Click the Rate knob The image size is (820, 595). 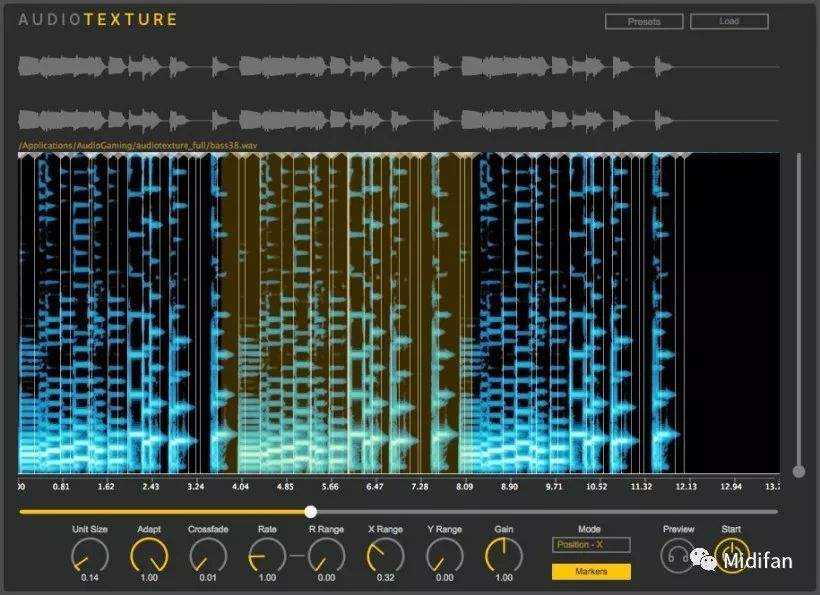pyautogui.click(x=267, y=556)
